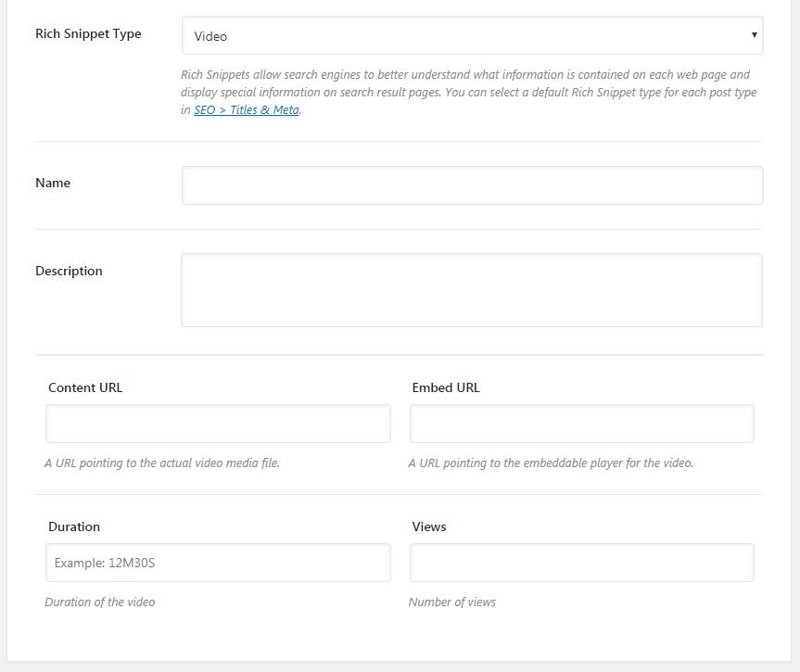
Task: Open the SEO > Titles & Meta link
Action: tap(247, 109)
